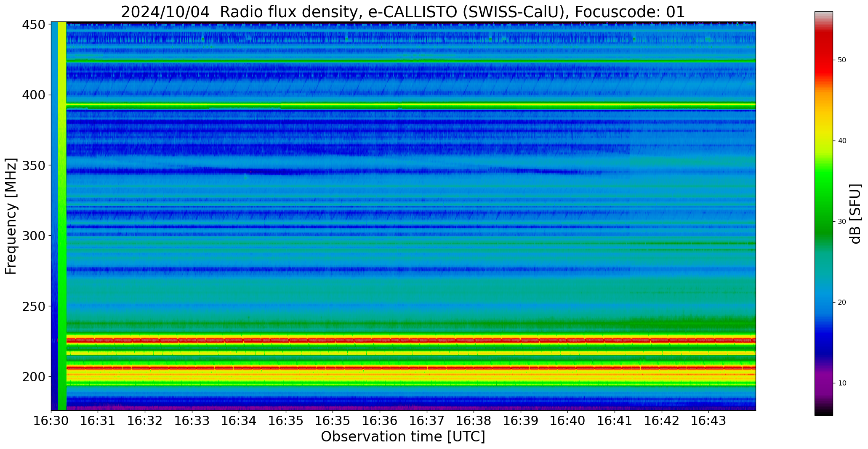The height and width of the screenshot is (449, 868).
Task: Click the 16:39 time tick label
Action: (521, 421)
